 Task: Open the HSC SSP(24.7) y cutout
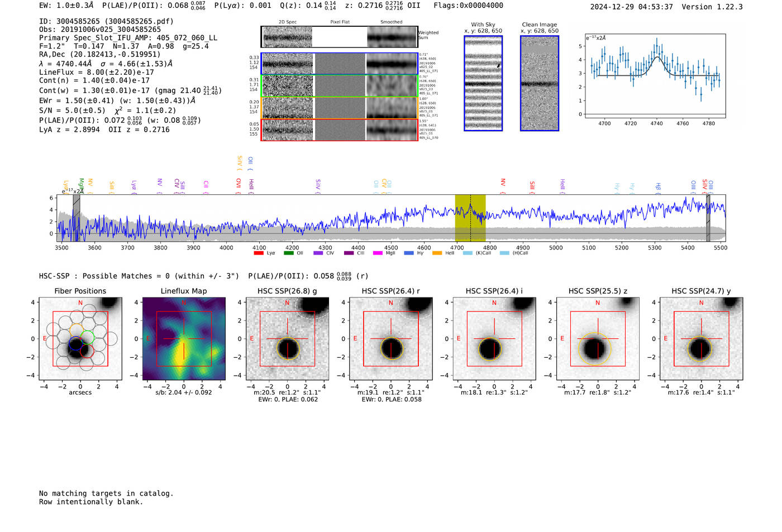[702, 339]
